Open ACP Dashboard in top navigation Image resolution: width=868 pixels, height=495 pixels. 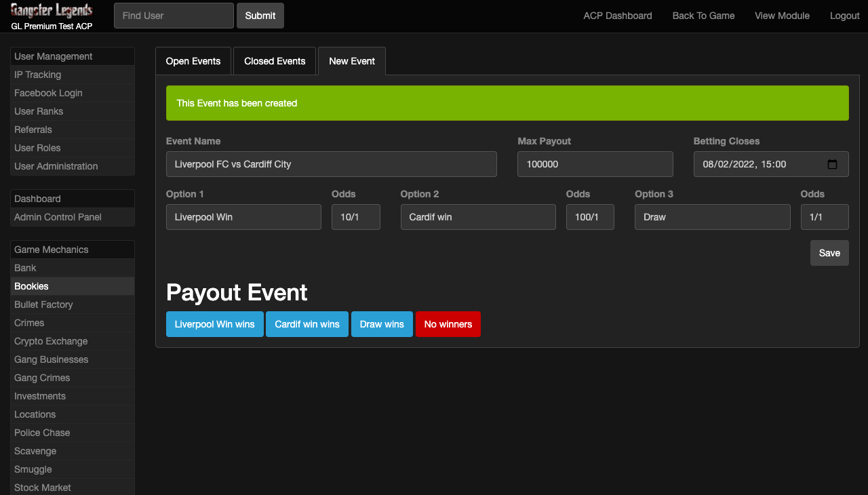click(618, 16)
